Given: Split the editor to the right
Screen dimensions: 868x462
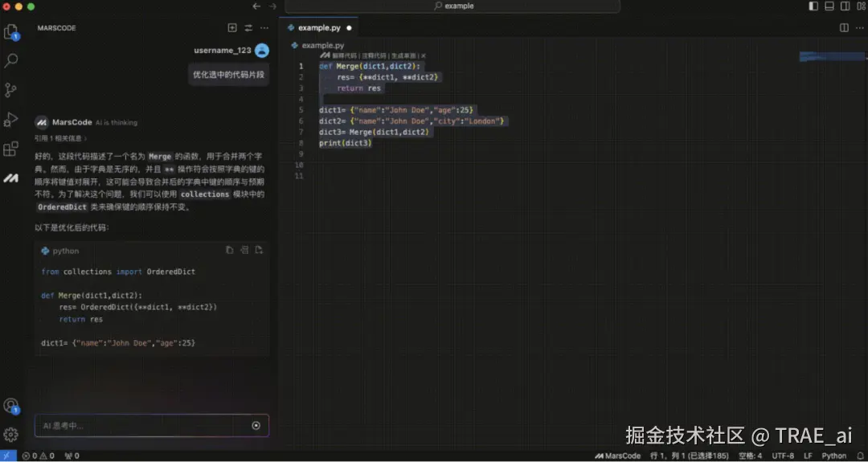Looking at the screenshot, I should pyautogui.click(x=844, y=27).
